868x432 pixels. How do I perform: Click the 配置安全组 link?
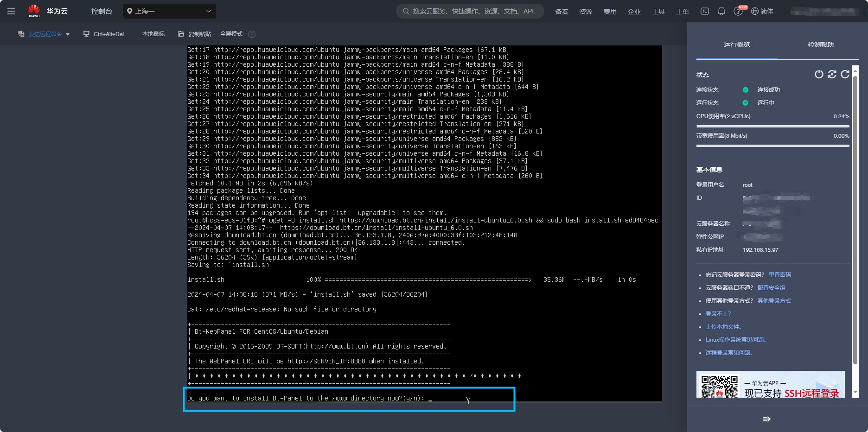772,288
